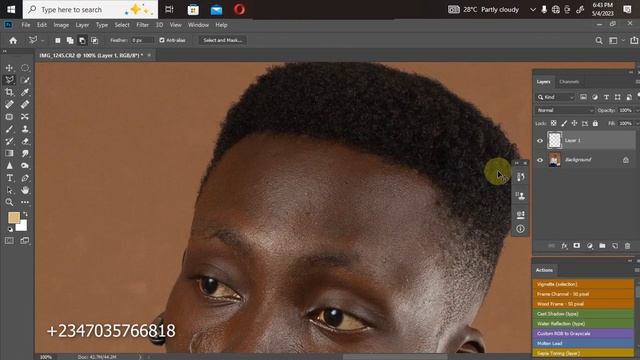640x360 pixels.
Task: Select the Horizontal Type tool
Action: (9, 178)
